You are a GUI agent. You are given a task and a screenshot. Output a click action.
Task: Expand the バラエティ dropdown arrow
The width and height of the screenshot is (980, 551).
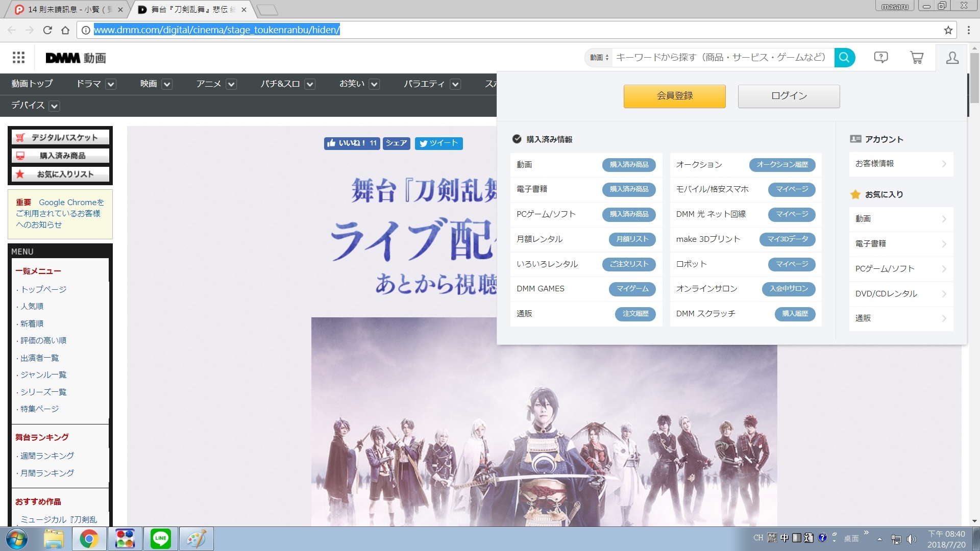(456, 84)
